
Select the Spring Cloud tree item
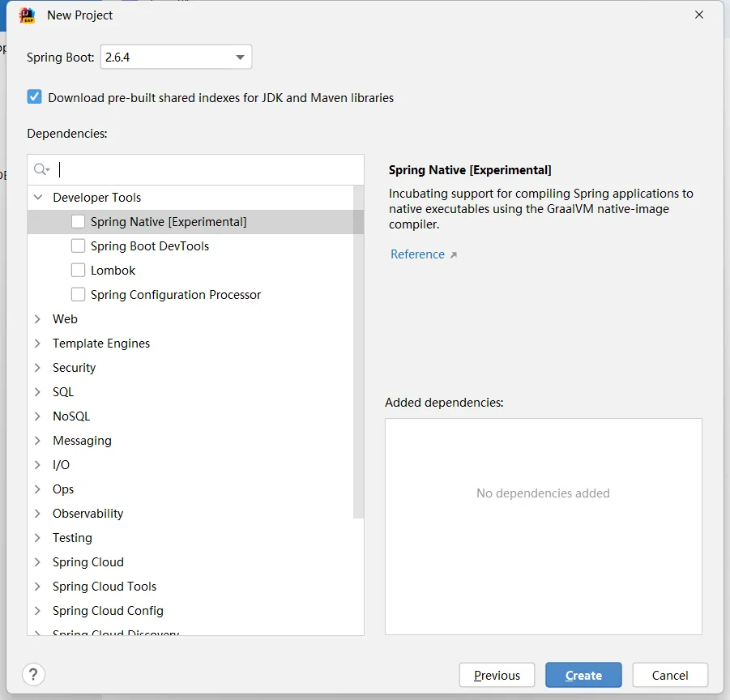click(x=88, y=562)
